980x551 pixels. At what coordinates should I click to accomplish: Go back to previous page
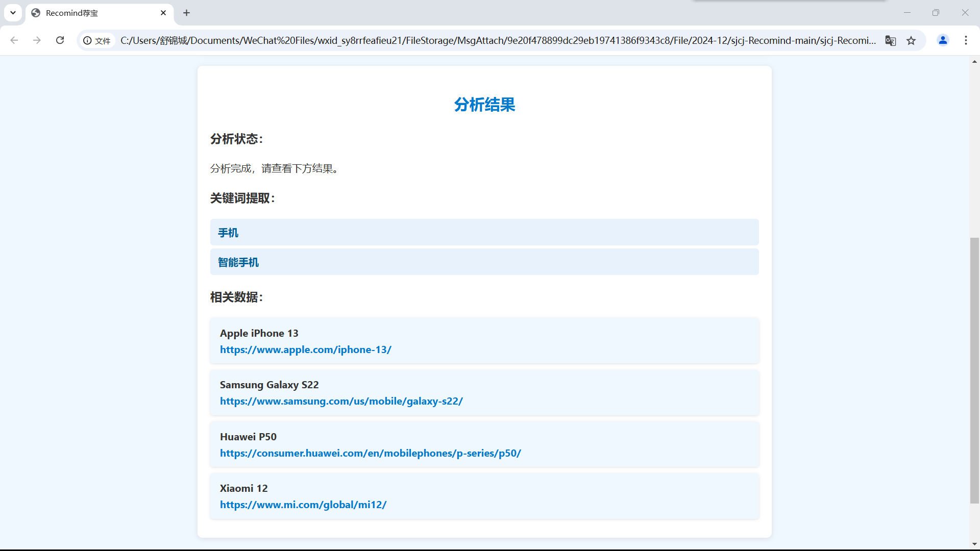pos(14,40)
